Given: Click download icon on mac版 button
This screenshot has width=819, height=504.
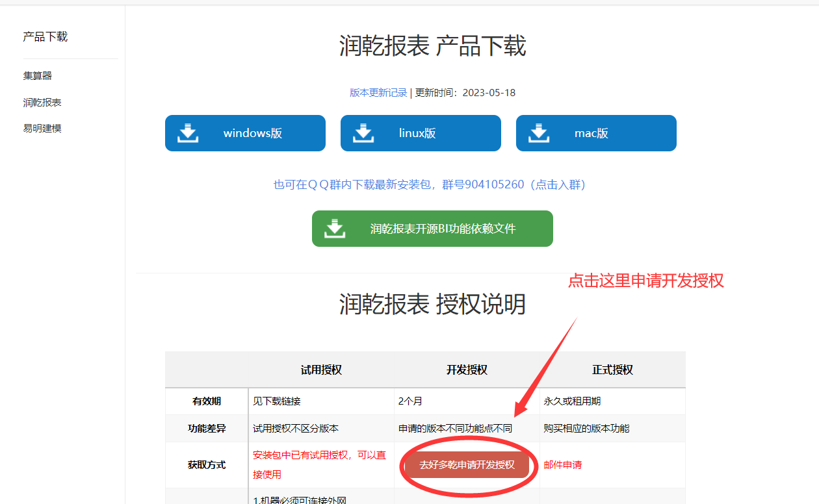Looking at the screenshot, I should (539, 133).
